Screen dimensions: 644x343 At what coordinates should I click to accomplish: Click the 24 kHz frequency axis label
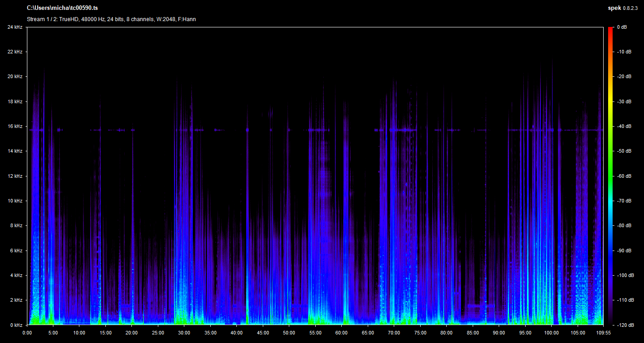tap(14, 27)
